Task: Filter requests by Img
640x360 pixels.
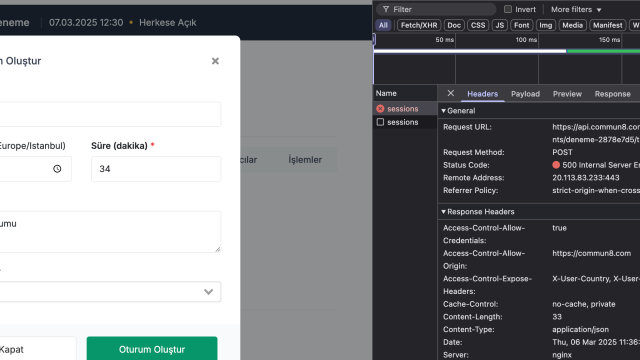Action: tap(546, 25)
